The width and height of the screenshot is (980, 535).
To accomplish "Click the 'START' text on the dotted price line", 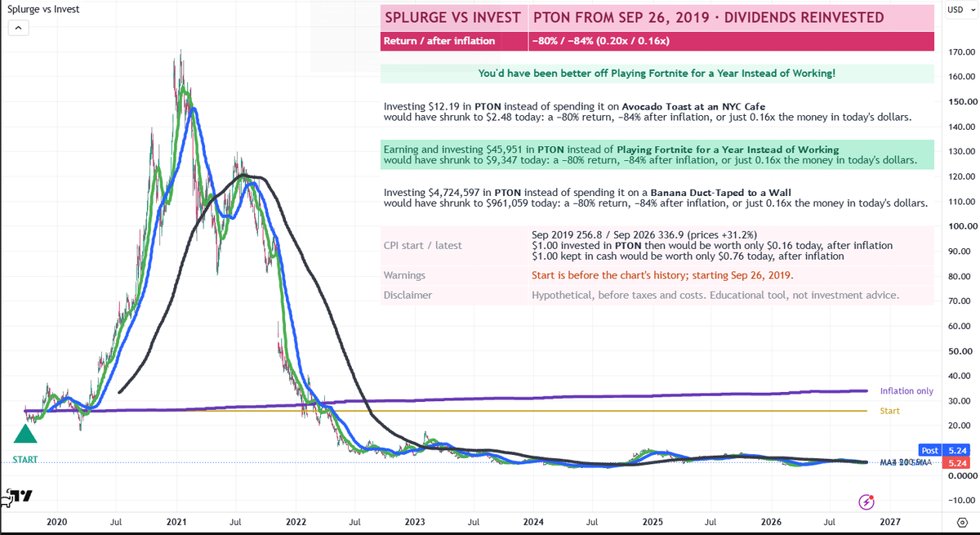I will [25, 460].
